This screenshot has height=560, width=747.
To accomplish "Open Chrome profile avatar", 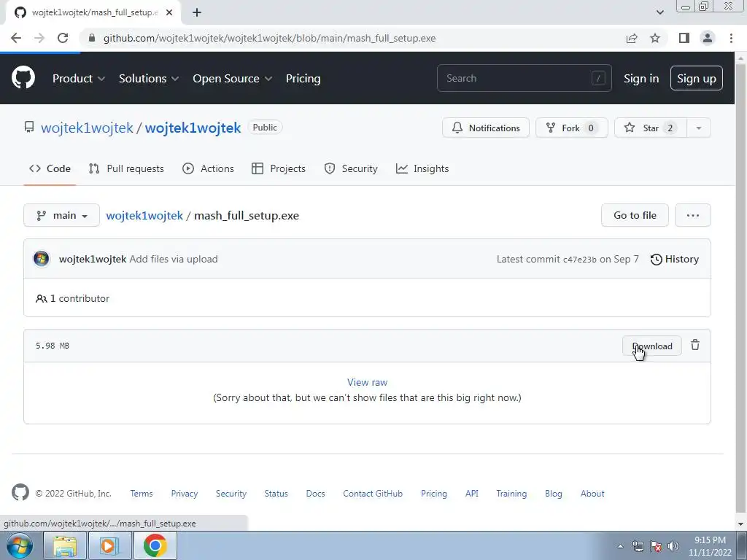I will pyautogui.click(x=708, y=38).
